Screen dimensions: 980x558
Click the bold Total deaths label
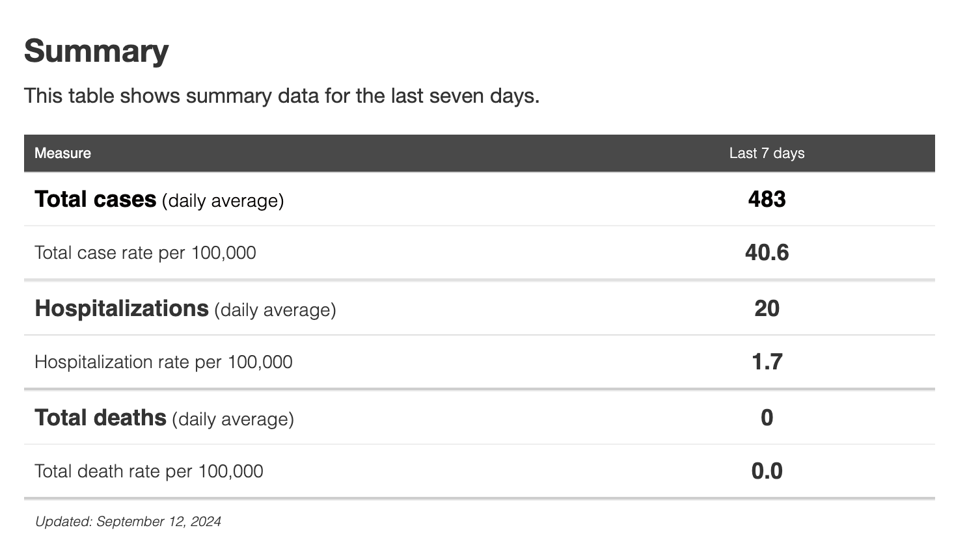[100, 418]
